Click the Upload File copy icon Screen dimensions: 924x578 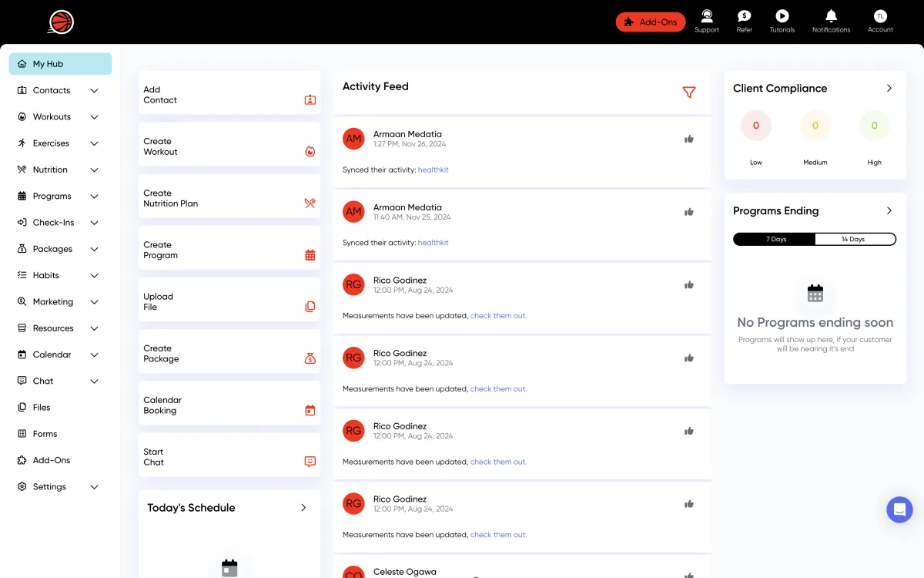tap(310, 307)
